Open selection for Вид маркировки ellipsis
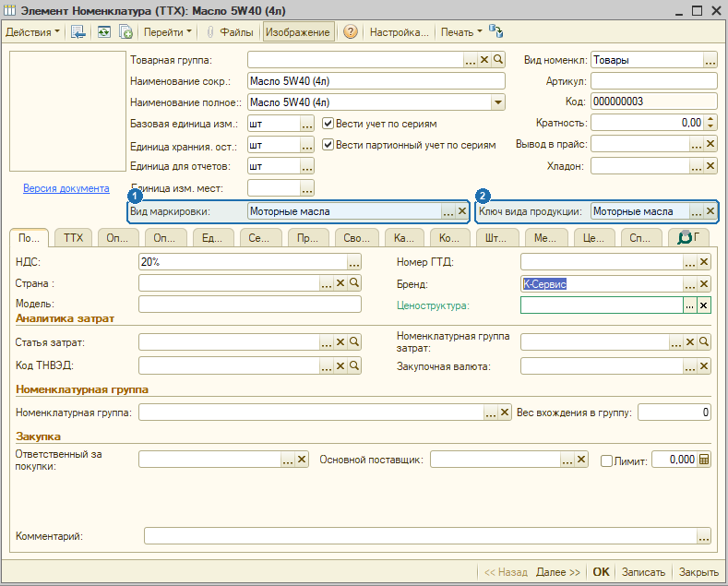 (x=448, y=211)
